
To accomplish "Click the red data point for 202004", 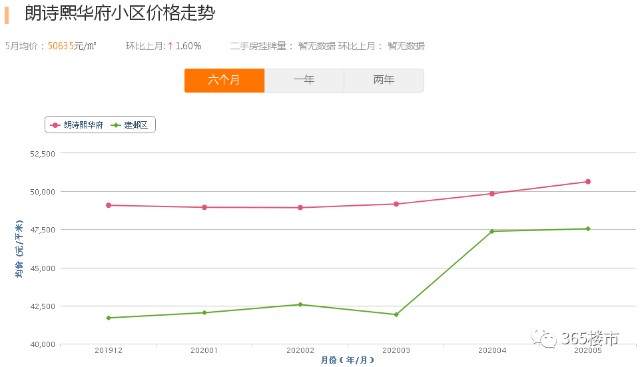I will click(x=492, y=194).
